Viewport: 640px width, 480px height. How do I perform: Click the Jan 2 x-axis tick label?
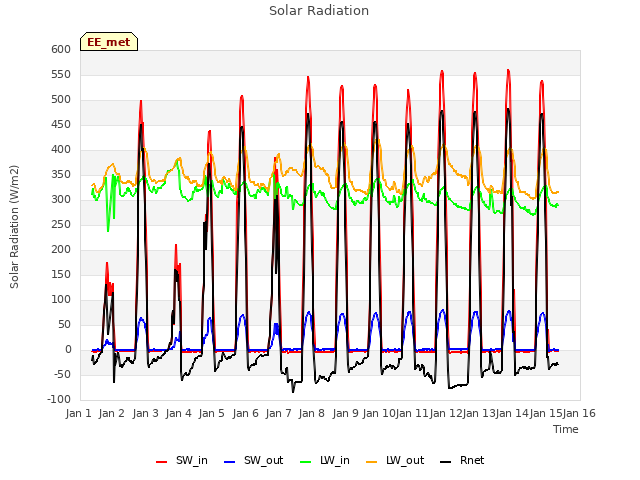(112, 413)
